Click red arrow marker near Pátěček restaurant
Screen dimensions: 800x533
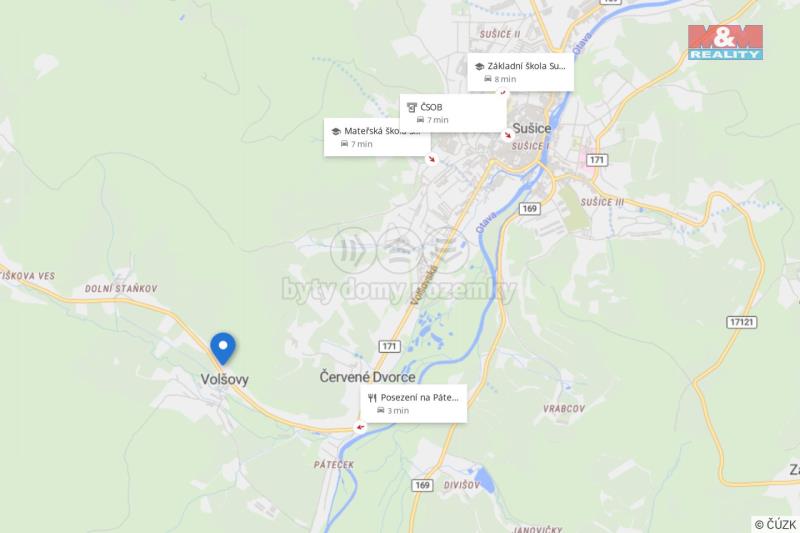(x=360, y=427)
